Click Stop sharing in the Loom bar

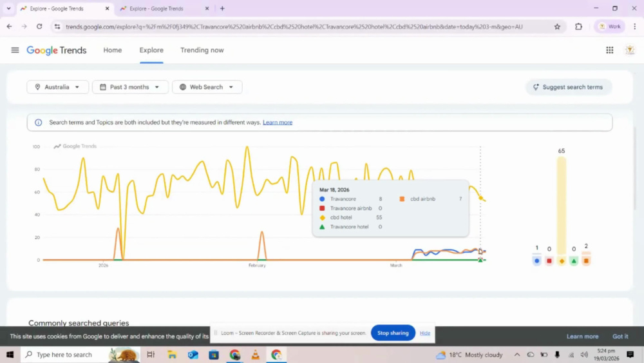click(393, 333)
